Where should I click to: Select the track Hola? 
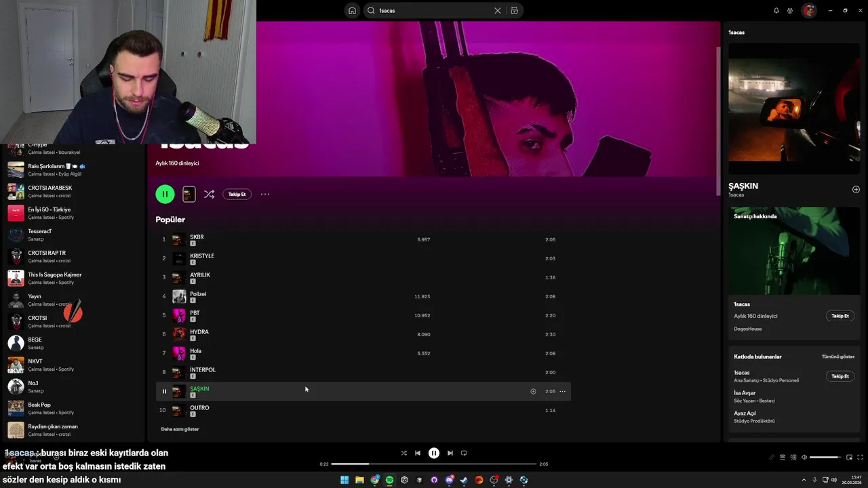coord(363,353)
